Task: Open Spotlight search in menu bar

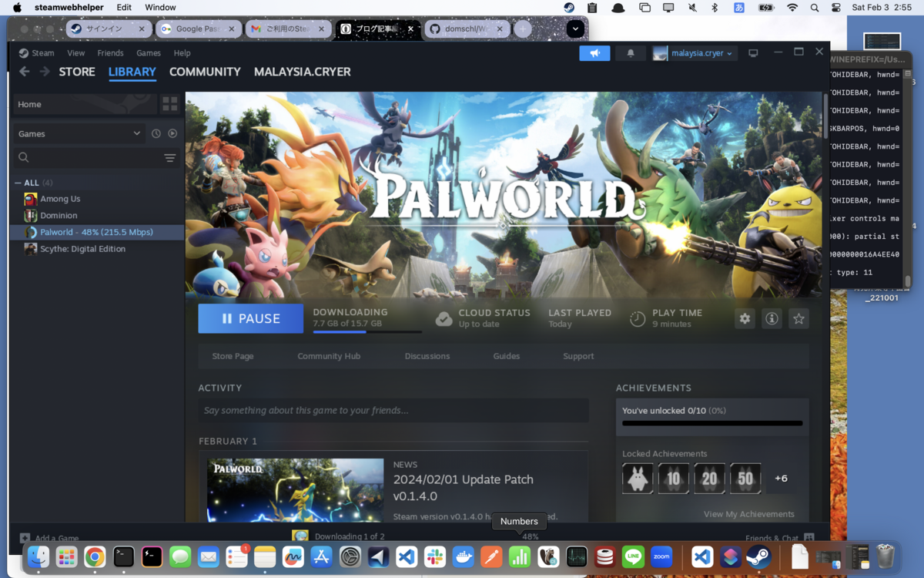Action: [815, 8]
